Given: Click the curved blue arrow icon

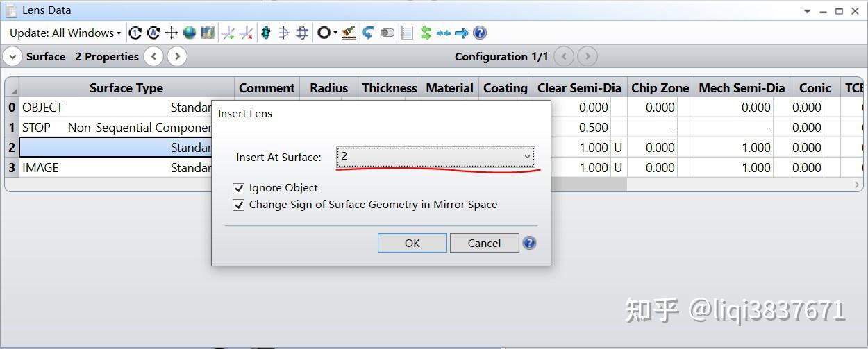Looking at the screenshot, I should pyautogui.click(x=368, y=33).
